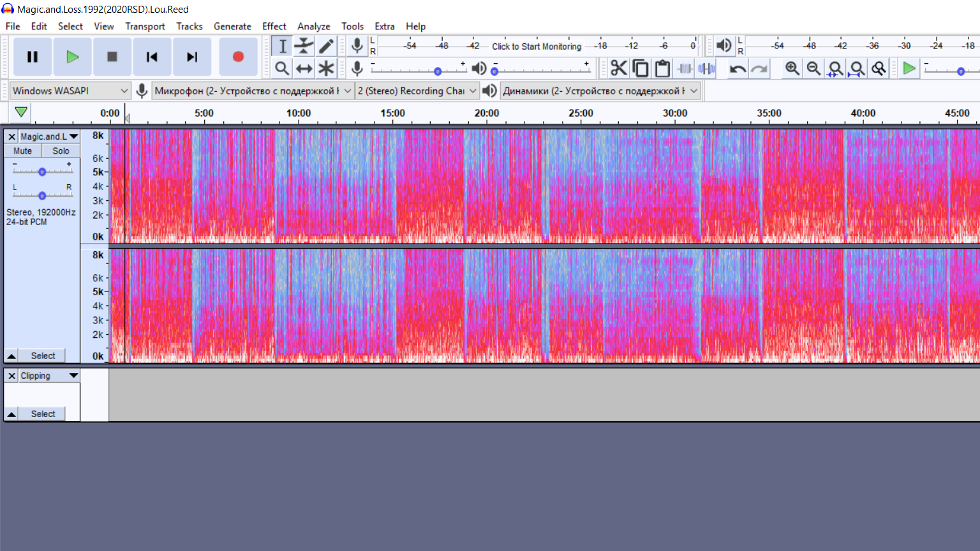Open the Magic.and.L track name menu
The width and height of the screenshot is (980, 551).
pos(48,136)
